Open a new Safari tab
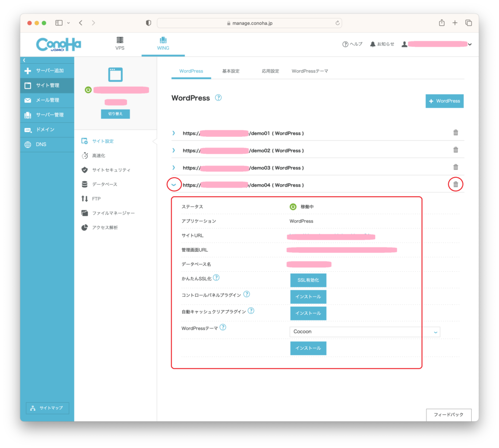Screen dimensions: 499x448 click(455, 23)
